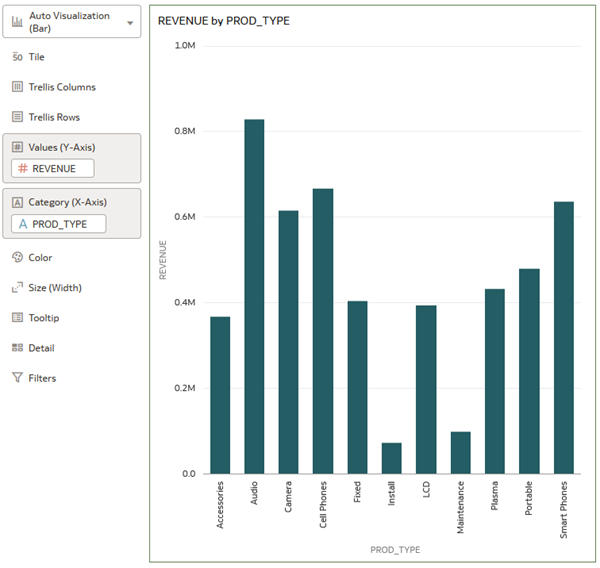Click the Detail section icon
Image resolution: width=600 pixels, height=568 pixels.
17,348
